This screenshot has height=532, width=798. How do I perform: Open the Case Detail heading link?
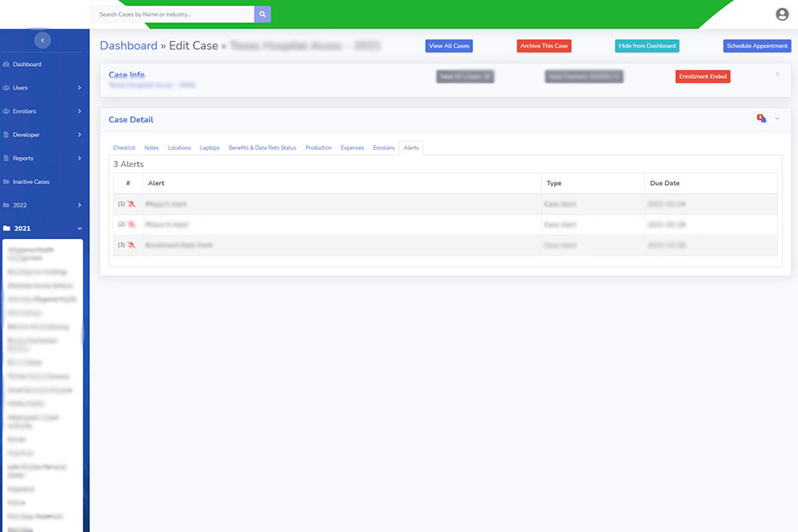(131, 120)
